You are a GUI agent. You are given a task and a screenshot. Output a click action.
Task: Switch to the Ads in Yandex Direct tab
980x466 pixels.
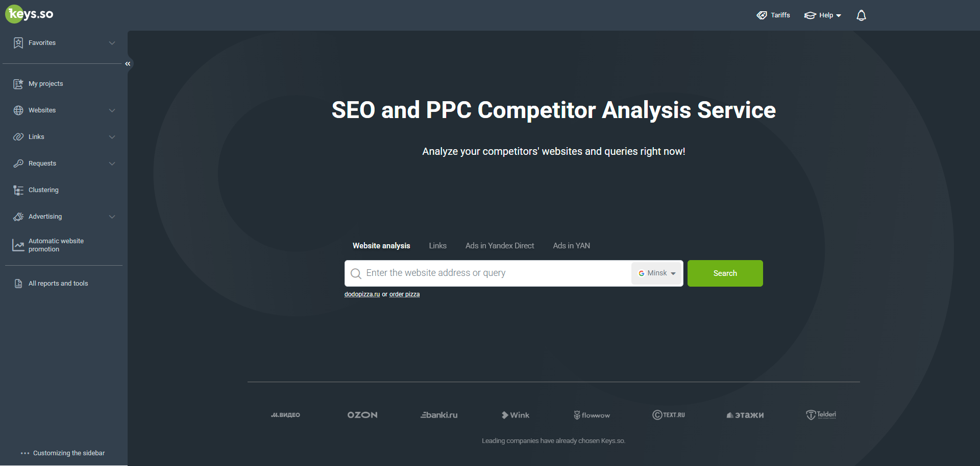[499, 245]
